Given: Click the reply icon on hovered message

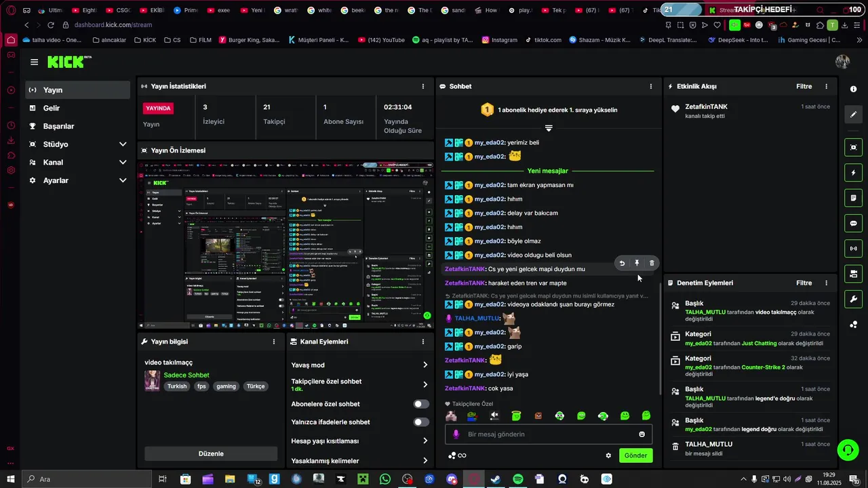Looking at the screenshot, I should coord(622,263).
